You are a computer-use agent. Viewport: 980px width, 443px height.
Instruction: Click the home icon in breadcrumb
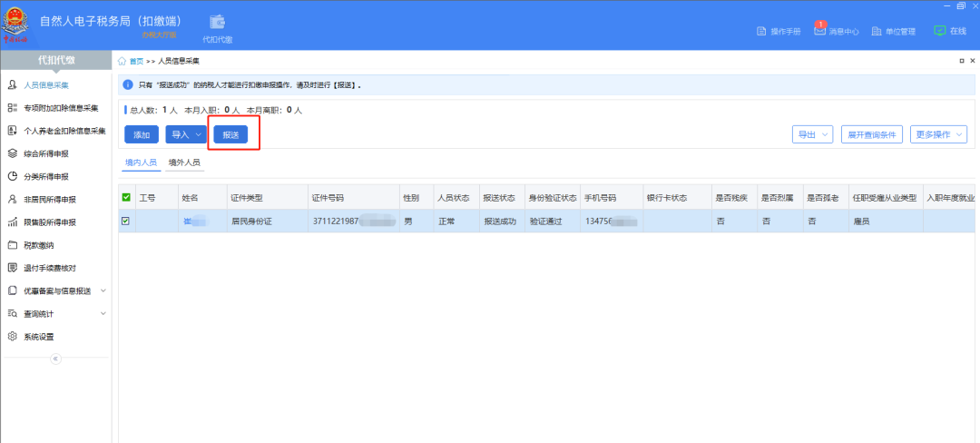click(122, 61)
